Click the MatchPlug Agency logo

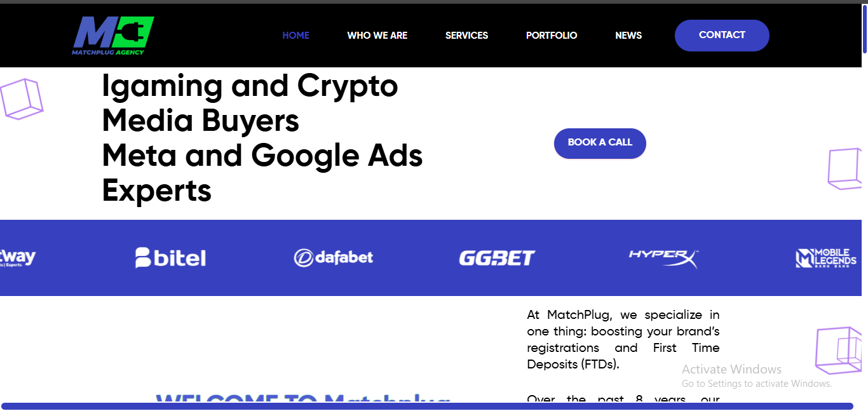[x=113, y=36]
